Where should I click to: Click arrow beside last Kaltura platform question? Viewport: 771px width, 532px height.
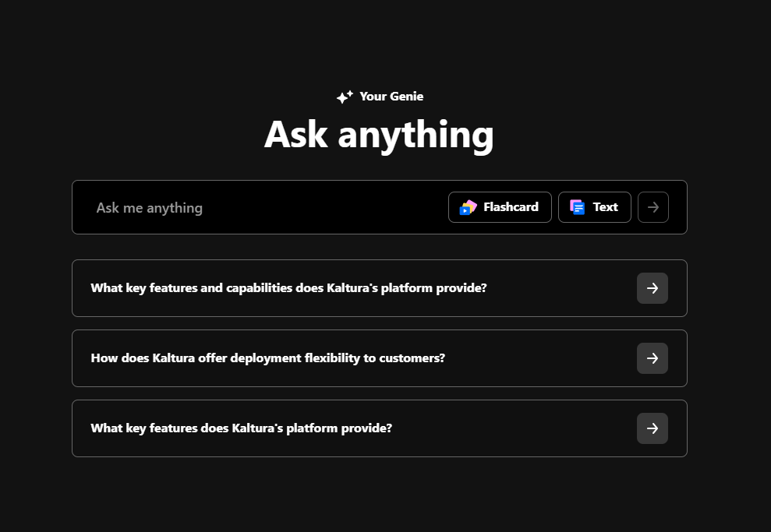[652, 428]
